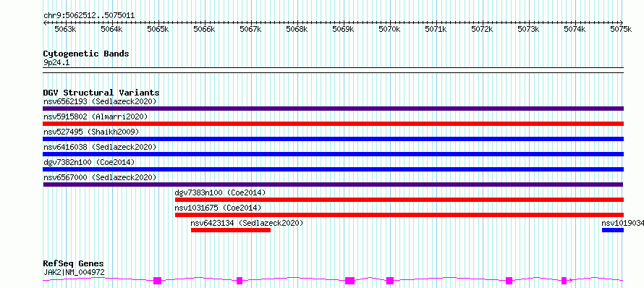Open the nsv1031675 (Coe2014) label
Viewport: 644px width, 288px height.
218,208
